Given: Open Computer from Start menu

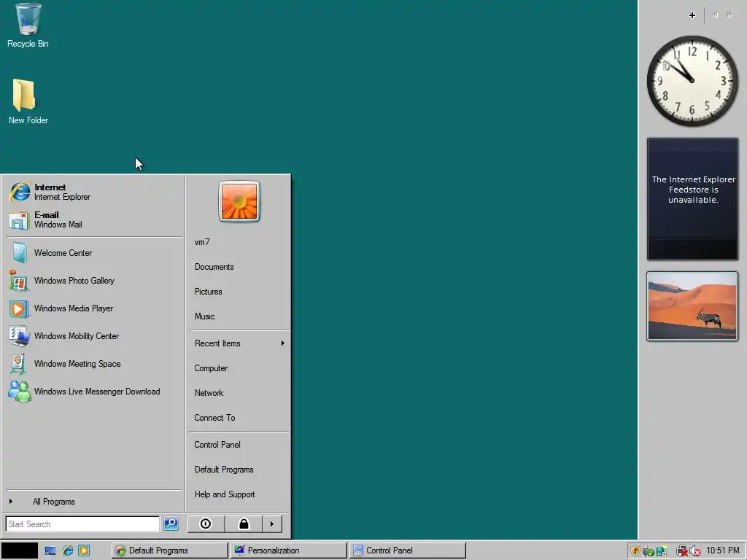Looking at the screenshot, I should [239, 368].
